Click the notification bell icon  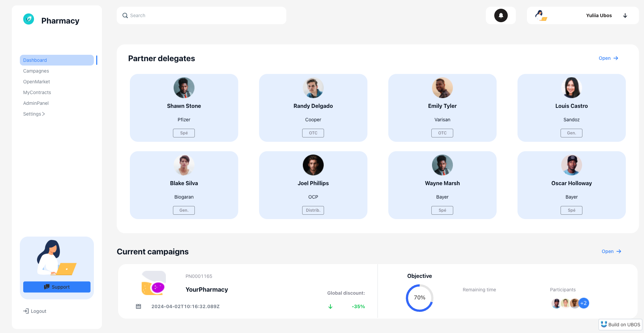(x=501, y=15)
